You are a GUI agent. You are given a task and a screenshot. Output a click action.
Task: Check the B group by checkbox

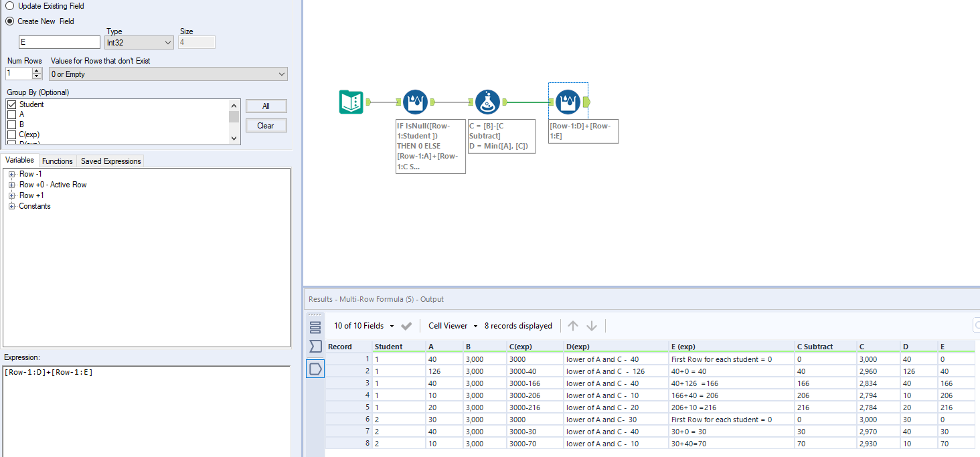pos(11,124)
